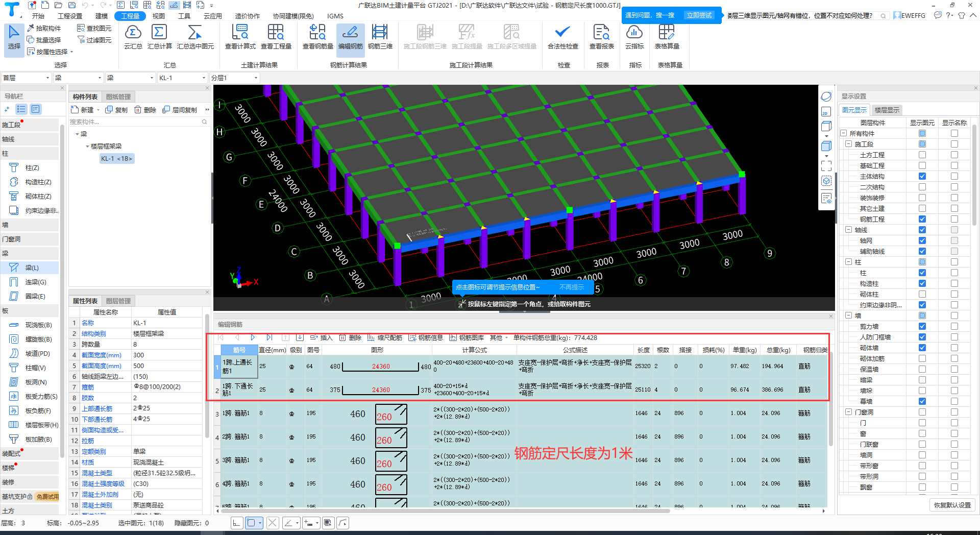The image size is (980, 535).
Task: Click 层间复制 button
Action: 180,110
